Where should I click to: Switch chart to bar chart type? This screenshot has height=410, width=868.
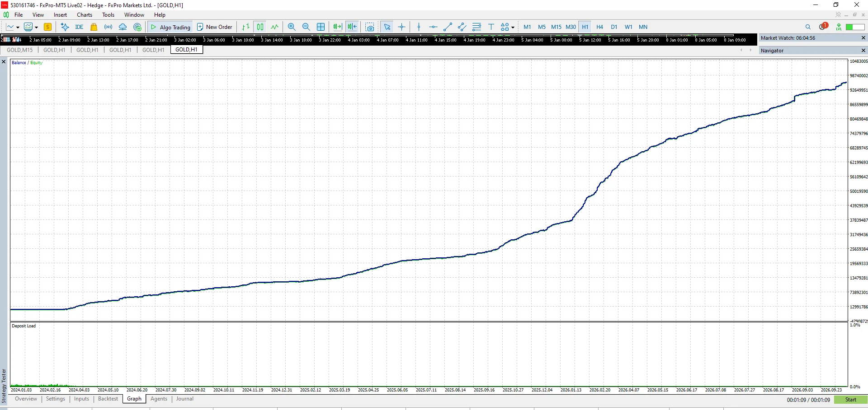point(245,27)
